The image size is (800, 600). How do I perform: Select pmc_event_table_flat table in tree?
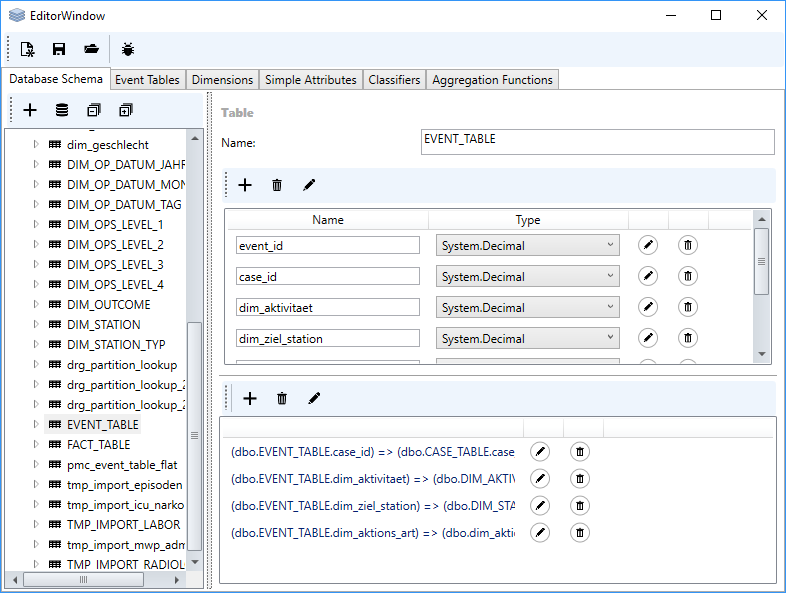[x=122, y=465]
